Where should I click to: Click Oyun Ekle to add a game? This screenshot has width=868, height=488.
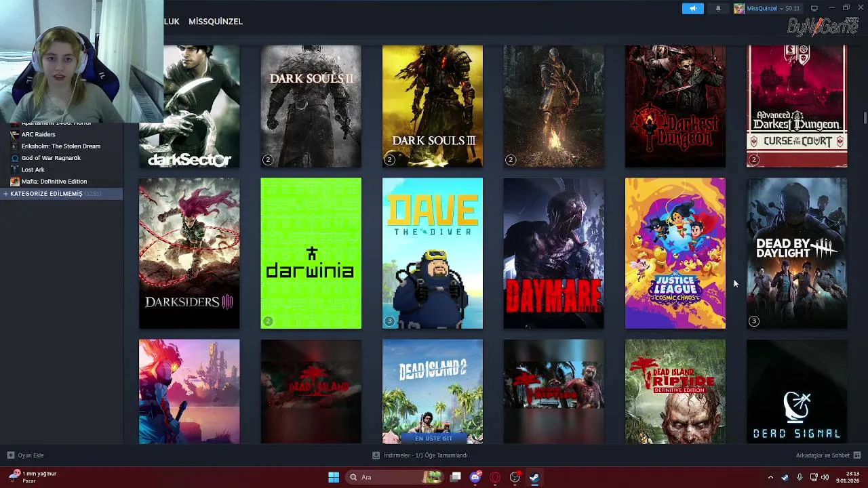tap(26, 455)
